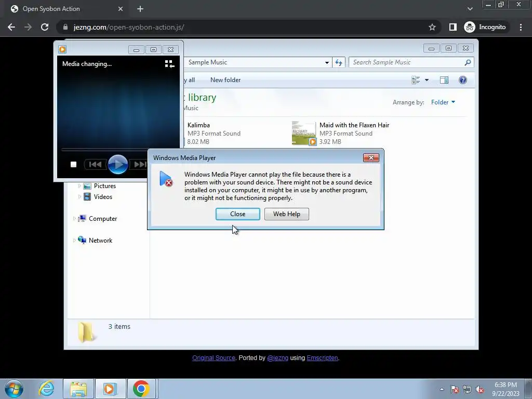Select Network in the navigation pane
Image resolution: width=532 pixels, height=399 pixels.
(x=100, y=241)
